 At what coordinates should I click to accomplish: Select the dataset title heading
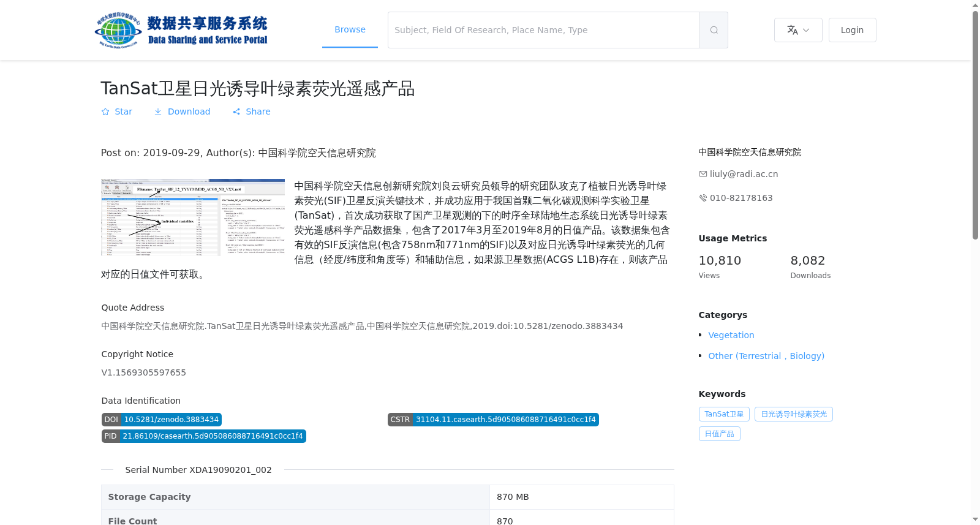pos(258,88)
